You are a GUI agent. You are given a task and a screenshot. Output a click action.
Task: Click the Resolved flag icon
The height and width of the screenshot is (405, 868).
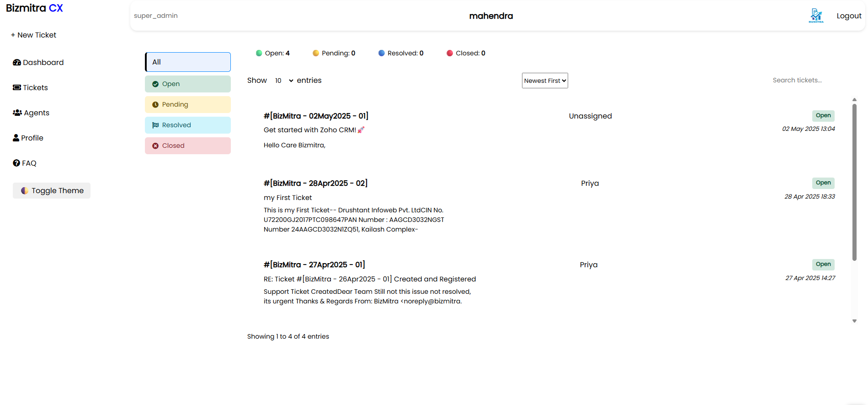(x=155, y=125)
